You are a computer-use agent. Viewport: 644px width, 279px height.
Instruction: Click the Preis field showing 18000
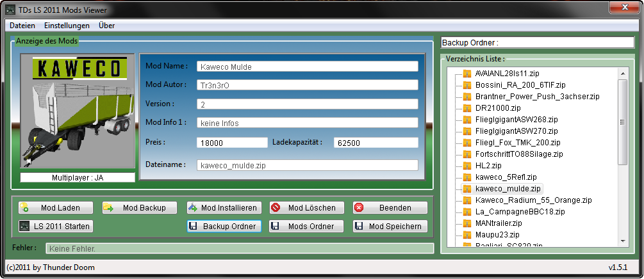point(232,142)
